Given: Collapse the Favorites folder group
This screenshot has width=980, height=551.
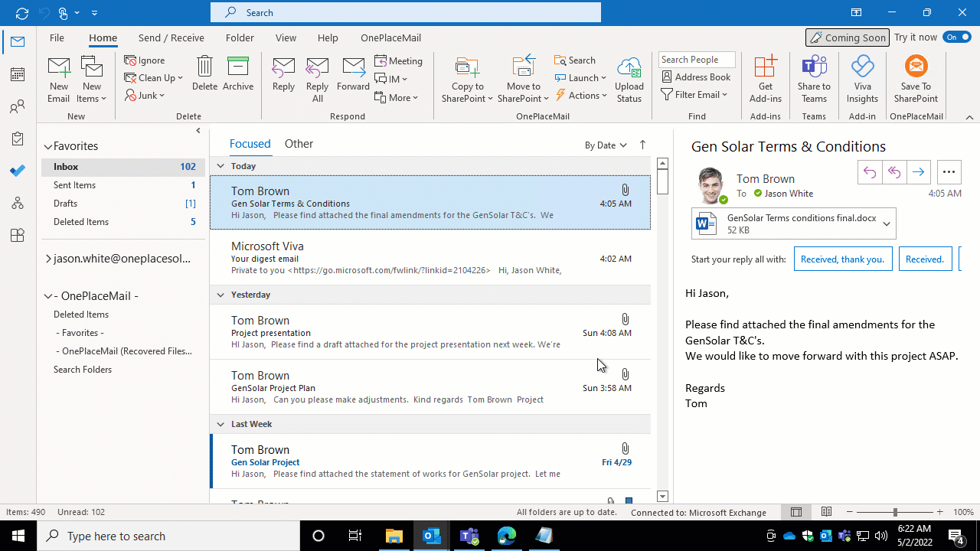Looking at the screenshot, I should [47, 146].
